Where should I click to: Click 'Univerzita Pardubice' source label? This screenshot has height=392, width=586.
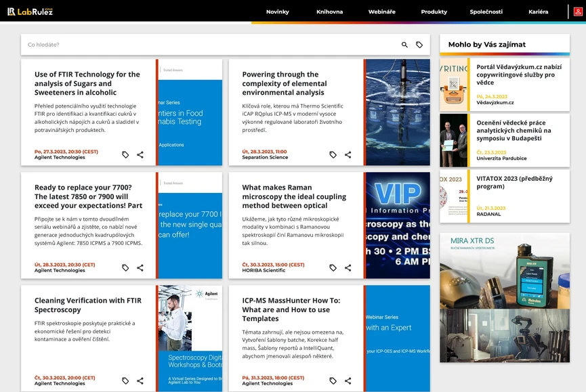coord(501,158)
